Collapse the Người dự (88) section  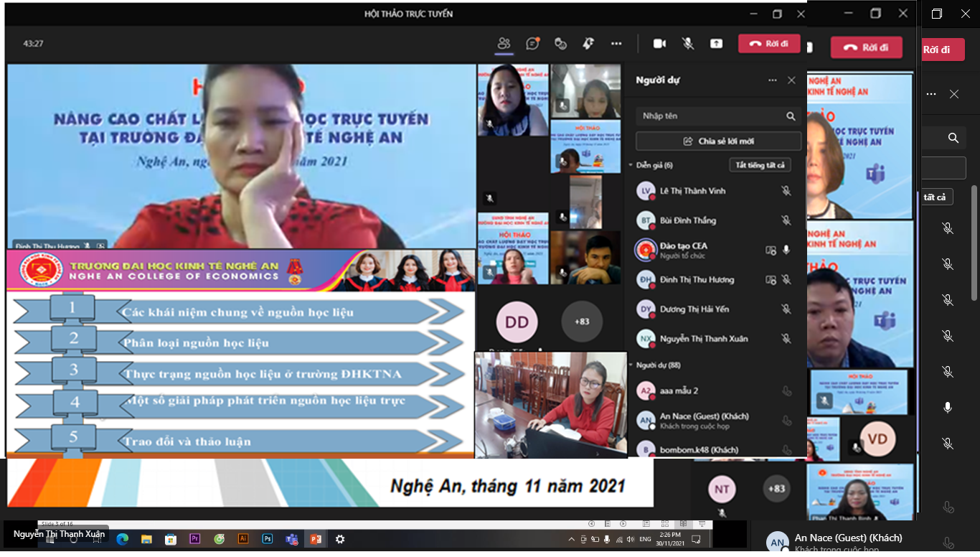(x=631, y=365)
